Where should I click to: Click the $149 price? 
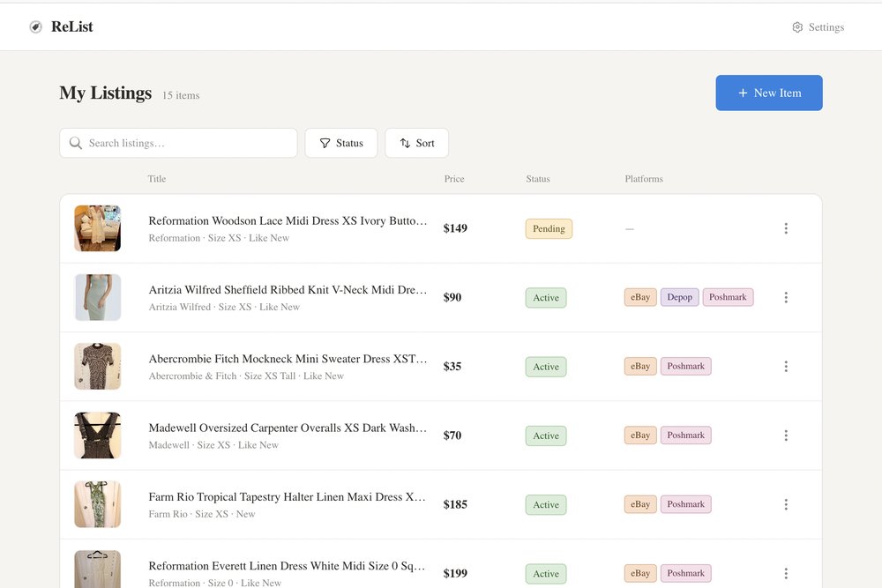[x=455, y=228]
